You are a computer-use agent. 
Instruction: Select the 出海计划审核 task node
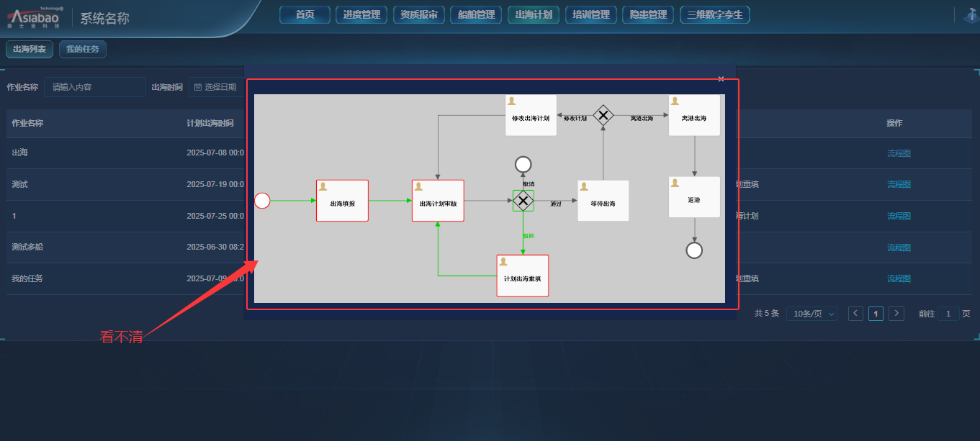tap(438, 201)
